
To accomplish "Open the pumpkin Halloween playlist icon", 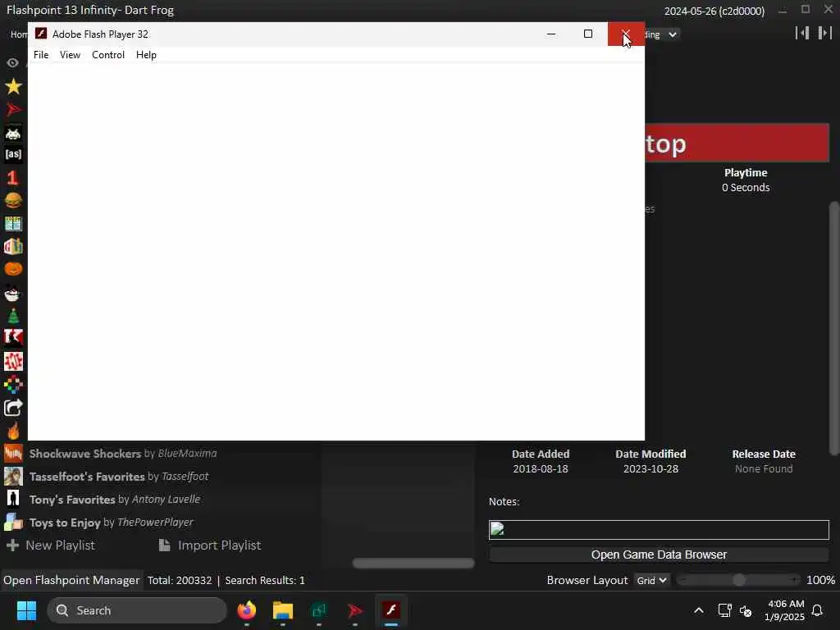I will (13, 269).
